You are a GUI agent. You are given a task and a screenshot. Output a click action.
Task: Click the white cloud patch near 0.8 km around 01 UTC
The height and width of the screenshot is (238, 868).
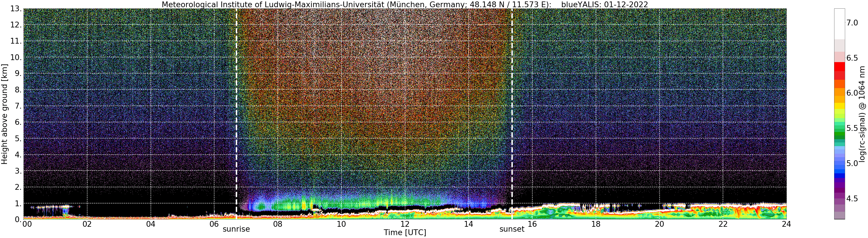pos(51,207)
